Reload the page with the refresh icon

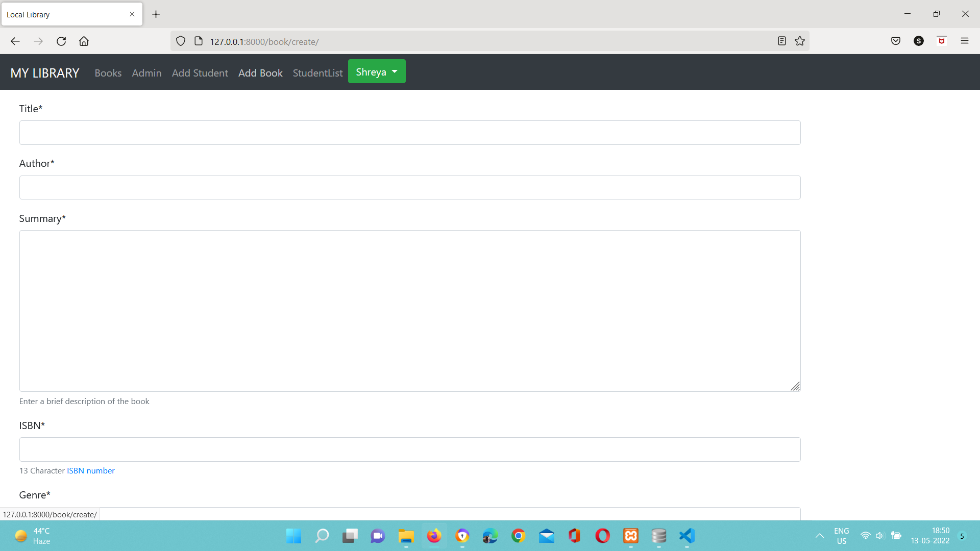61,41
